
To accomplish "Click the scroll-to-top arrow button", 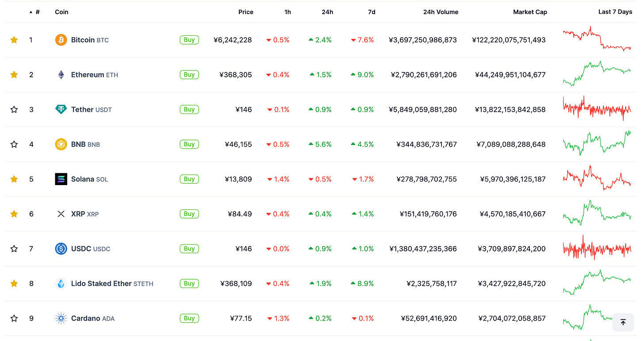I will 623,322.
